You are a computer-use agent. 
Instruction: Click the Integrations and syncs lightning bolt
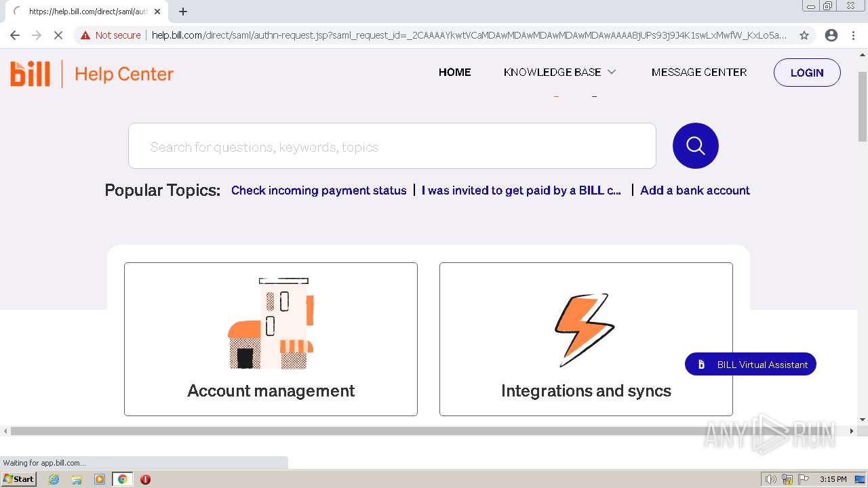[x=585, y=330]
